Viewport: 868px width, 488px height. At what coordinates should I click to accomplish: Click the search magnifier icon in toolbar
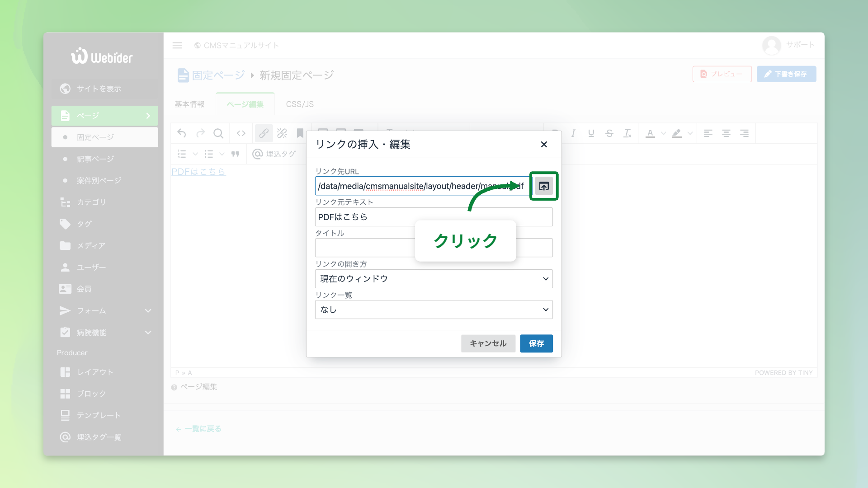click(218, 133)
